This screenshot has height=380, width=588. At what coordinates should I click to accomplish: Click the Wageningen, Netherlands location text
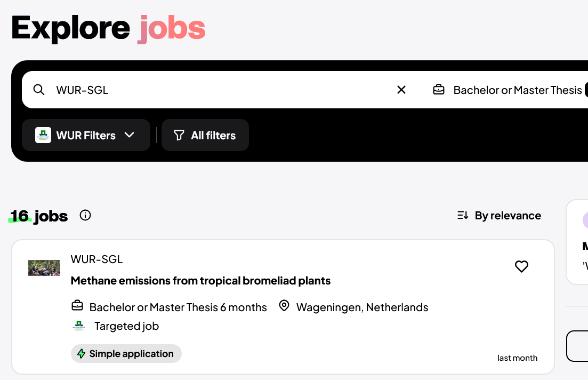point(362,307)
